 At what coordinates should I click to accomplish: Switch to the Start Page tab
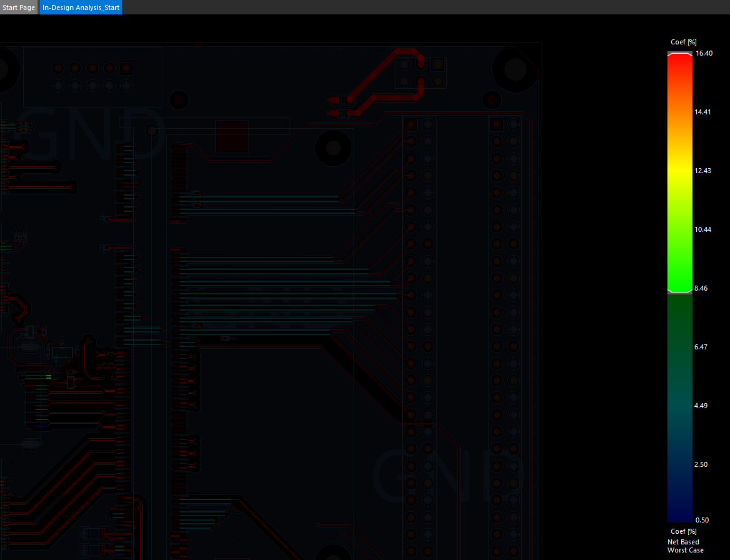(19, 7)
